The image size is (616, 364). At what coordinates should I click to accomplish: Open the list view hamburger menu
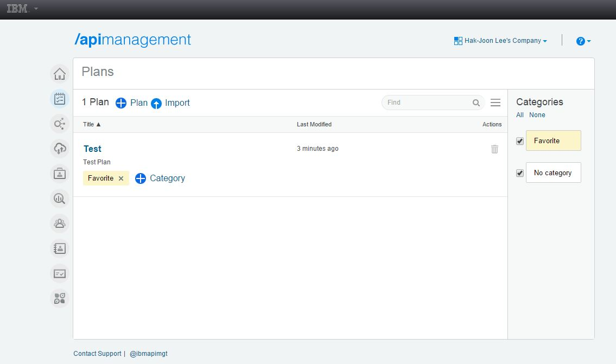(x=496, y=103)
